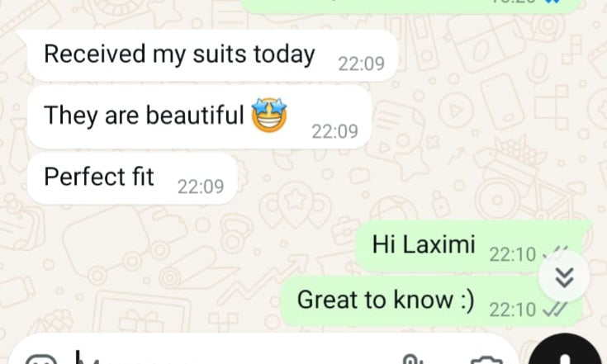Tap 22:10 timestamp on Great to know
The width and height of the screenshot is (607, 364).
coord(513,310)
